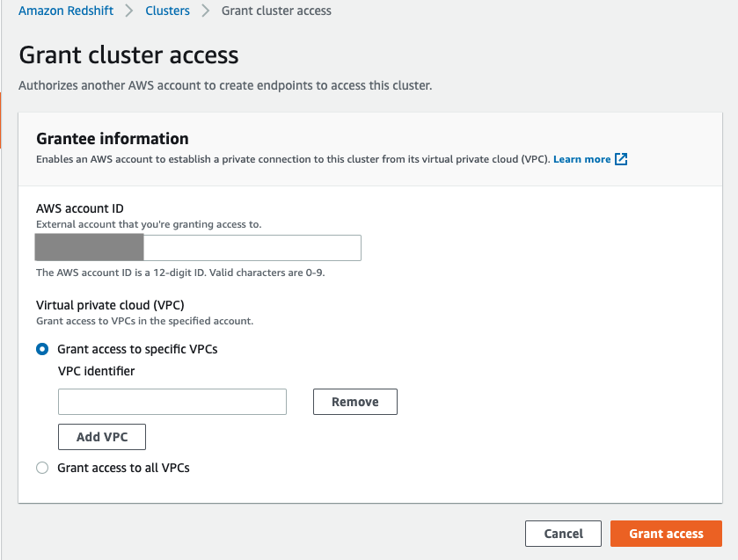Click the 'Grant access to specific VPCs' label text

pyautogui.click(x=137, y=349)
